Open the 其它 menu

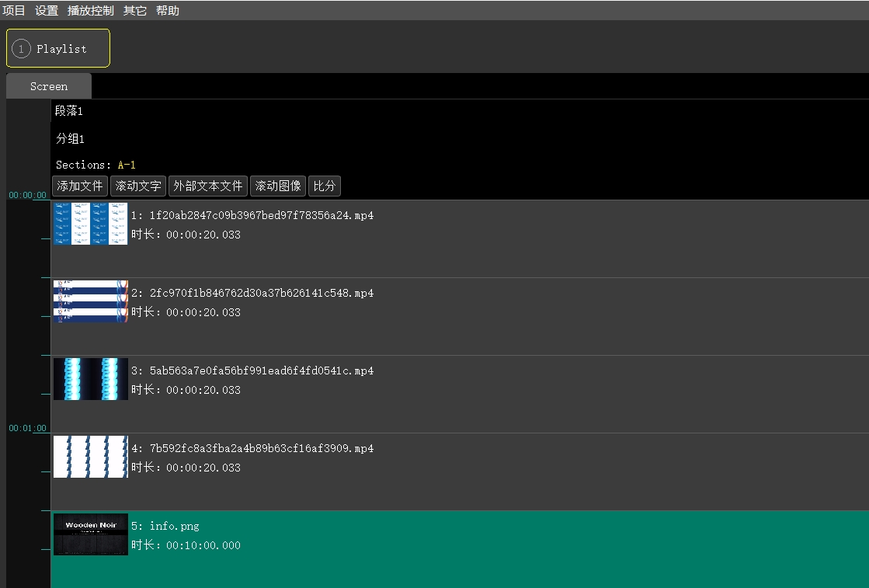pos(134,10)
